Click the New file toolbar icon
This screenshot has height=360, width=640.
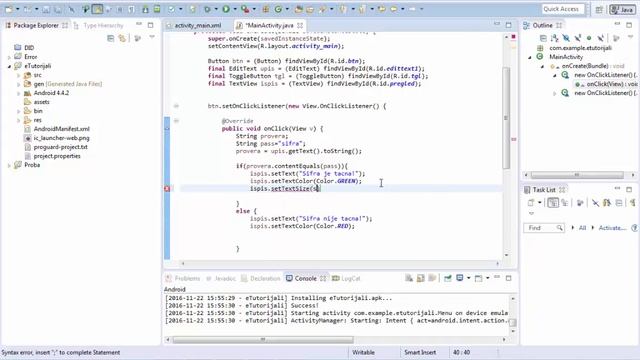(9, 9)
